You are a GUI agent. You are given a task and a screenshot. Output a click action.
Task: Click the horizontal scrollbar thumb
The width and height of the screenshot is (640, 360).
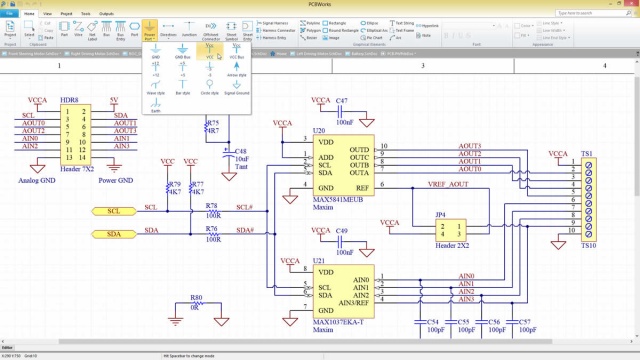[x=305, y=342]
